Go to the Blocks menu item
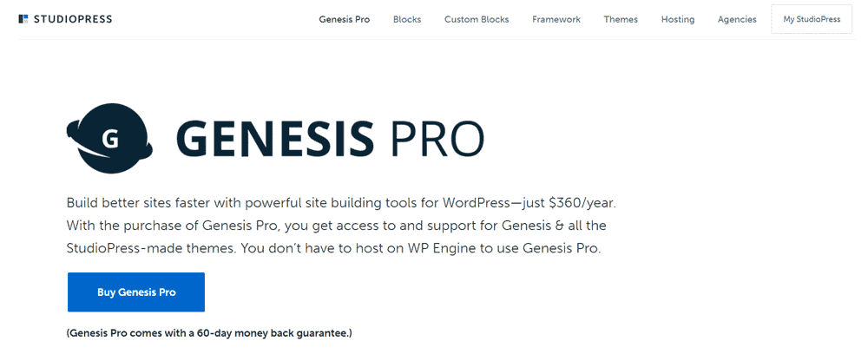Screen dimensions: 868x354 click(x=407, y=19)
